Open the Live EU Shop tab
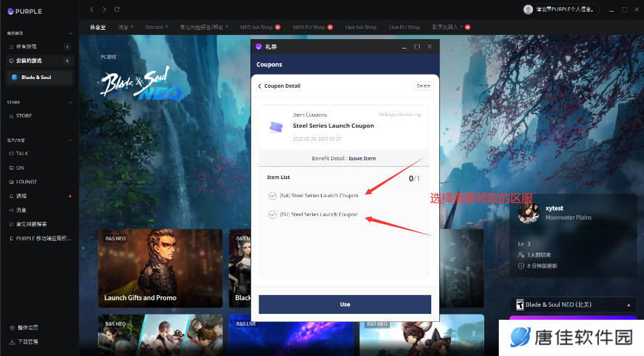Image resolution: width=644 pixels, height=356 pixels. [x=404, y=28]
